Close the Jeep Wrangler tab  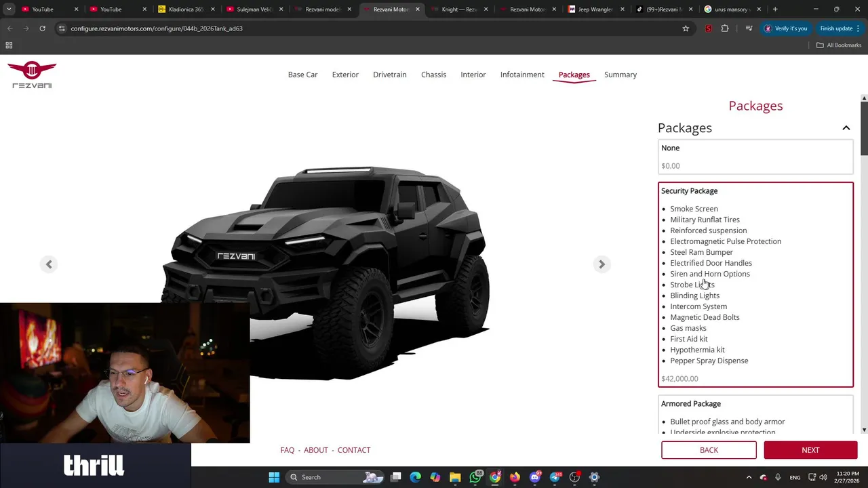pos(623,9)
